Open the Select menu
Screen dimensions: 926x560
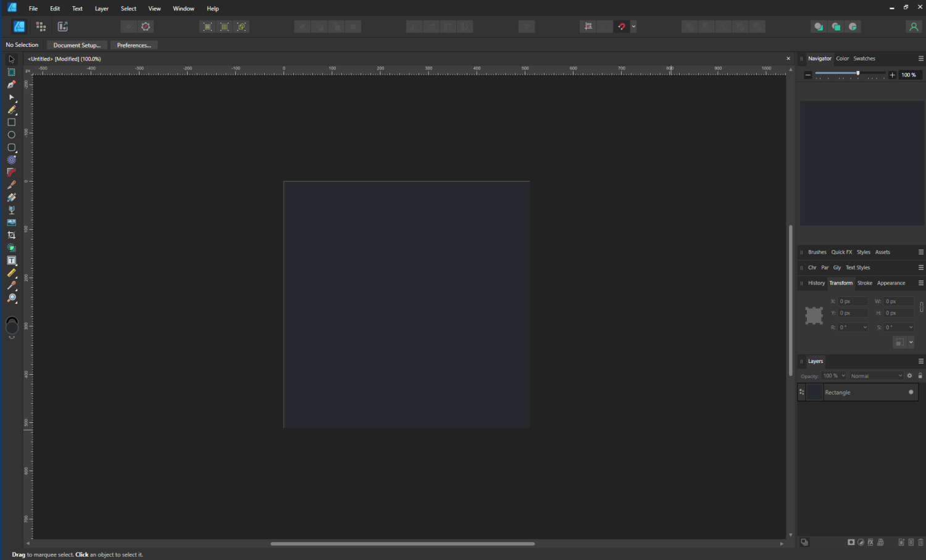(128, 8)
